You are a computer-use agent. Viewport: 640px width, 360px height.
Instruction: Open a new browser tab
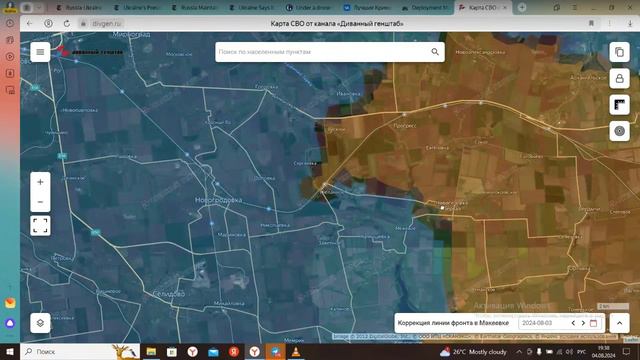click(522, 7)
